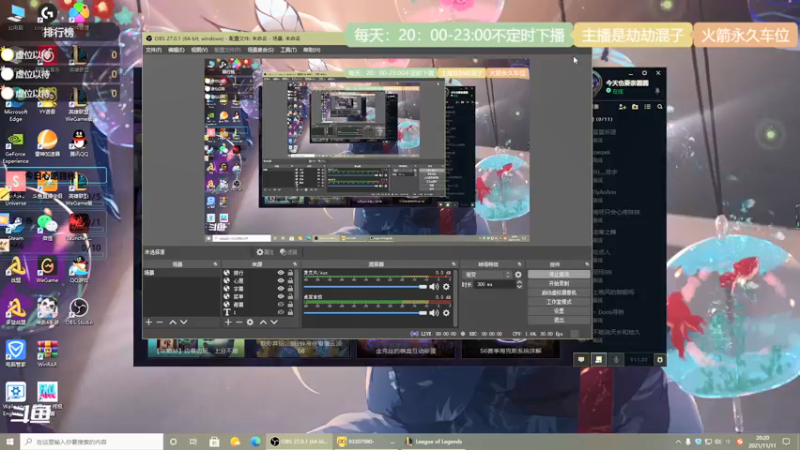Move source up in Sources panel
This screenshot has height=450, width=800.
coord(263,322)
